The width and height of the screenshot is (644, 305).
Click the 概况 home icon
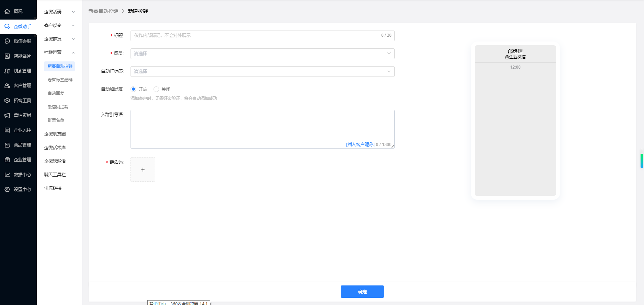[7, 12]
